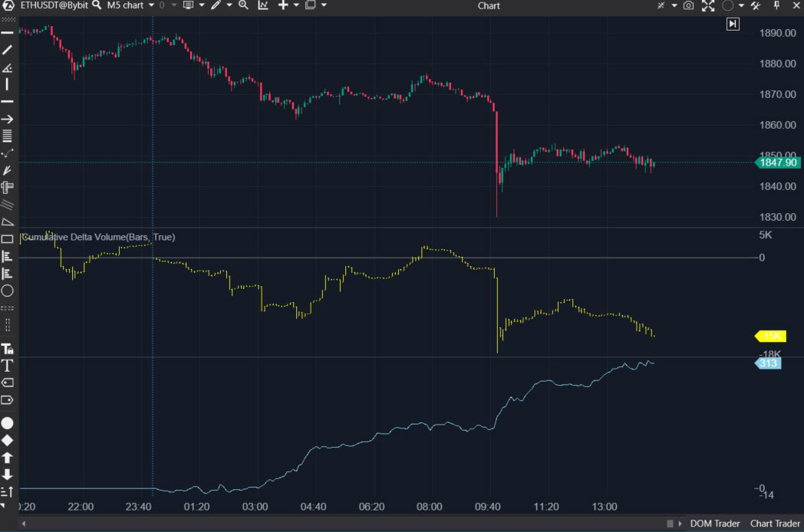Activate the zoom-in magnifier tool
This screenshot has width=804, height=532.
click(x=242, y=6)
